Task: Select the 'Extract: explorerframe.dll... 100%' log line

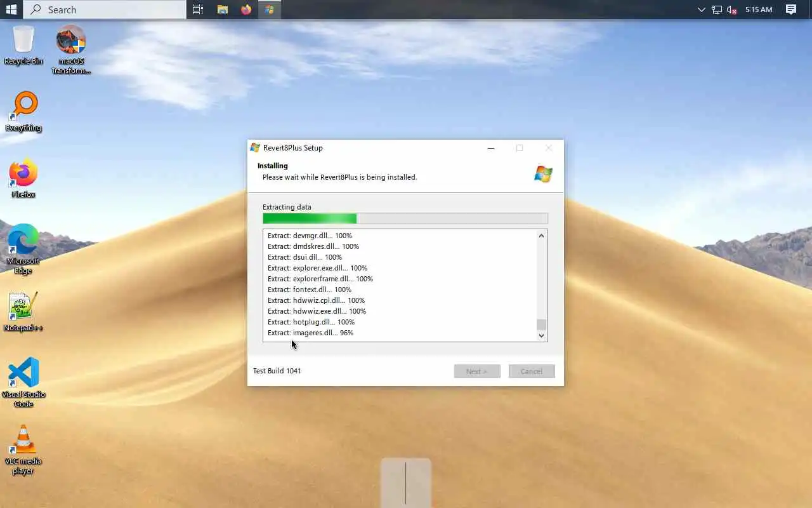Action: click(x=320, y=279)
